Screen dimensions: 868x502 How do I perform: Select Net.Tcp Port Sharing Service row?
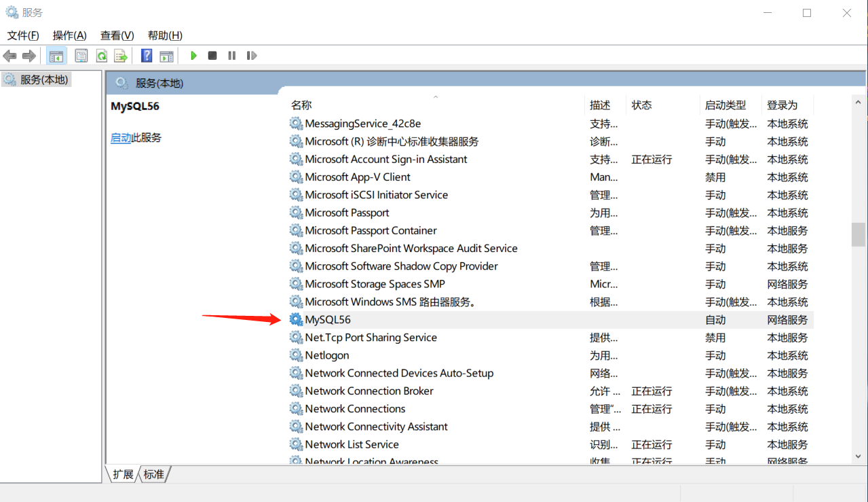550,338
